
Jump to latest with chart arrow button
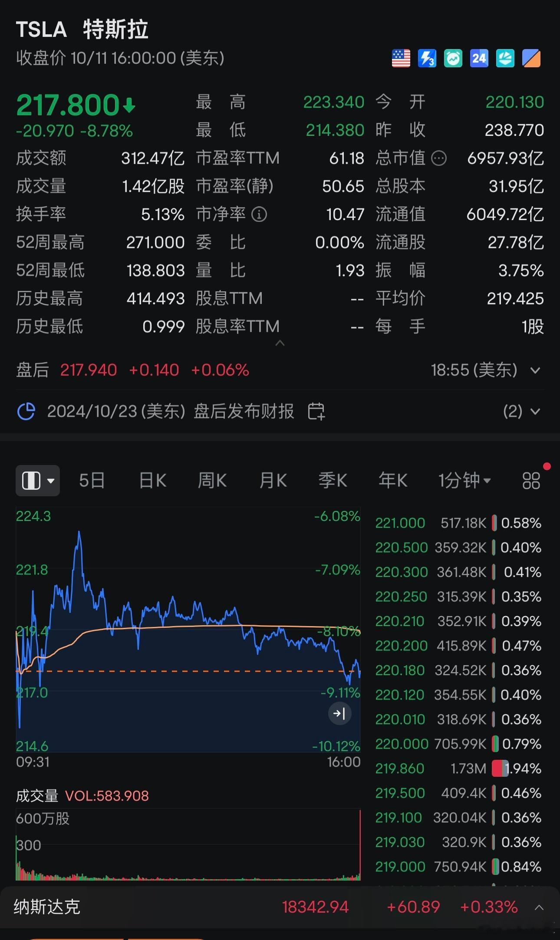[x=339, y=713]
